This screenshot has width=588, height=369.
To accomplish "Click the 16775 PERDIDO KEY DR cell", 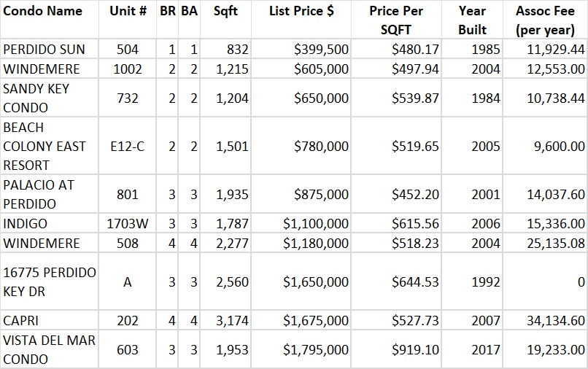I will pos(50,281).
